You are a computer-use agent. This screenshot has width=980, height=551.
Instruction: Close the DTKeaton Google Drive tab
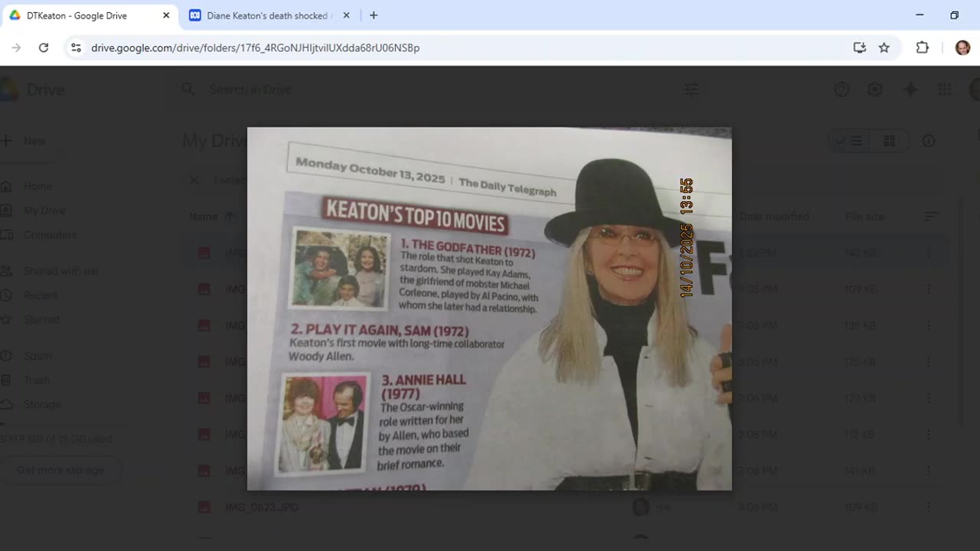click(166, 15)
